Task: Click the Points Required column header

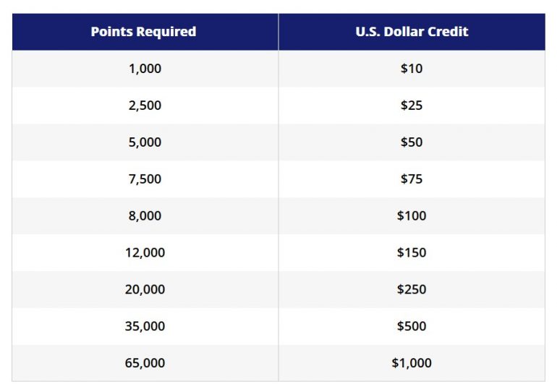Action: pyautogui.click(x=143, y=32)
